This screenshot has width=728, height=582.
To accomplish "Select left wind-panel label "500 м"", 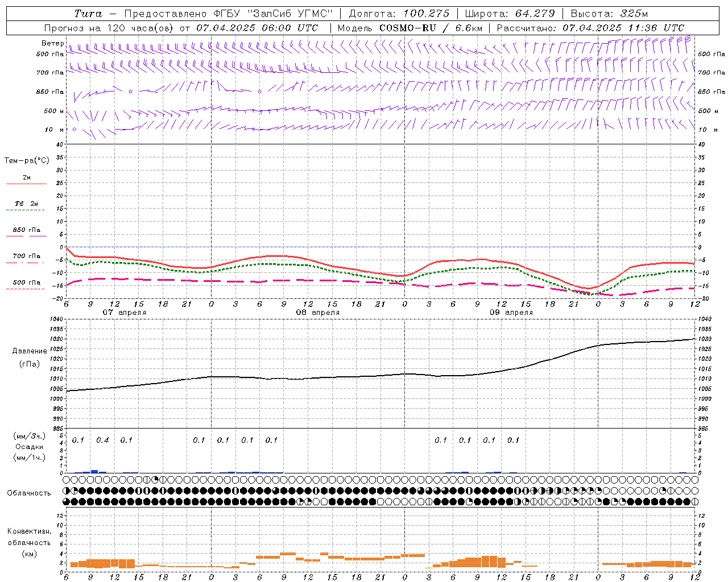I will 54,111.
